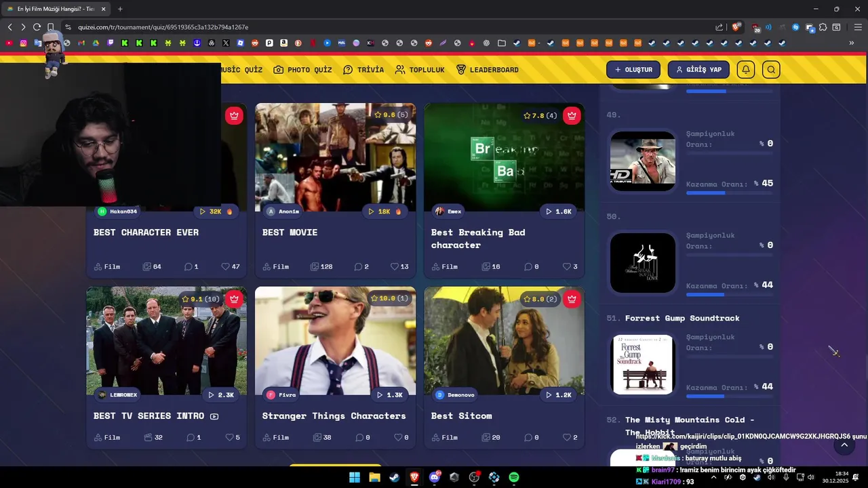
Task: Open Steam from the taskbar
Action: [394, 477]
